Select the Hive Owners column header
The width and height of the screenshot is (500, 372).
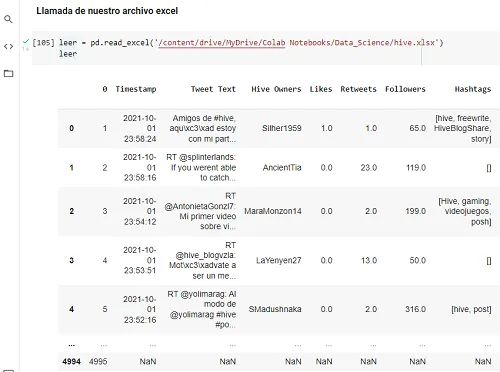pos(276,89)
